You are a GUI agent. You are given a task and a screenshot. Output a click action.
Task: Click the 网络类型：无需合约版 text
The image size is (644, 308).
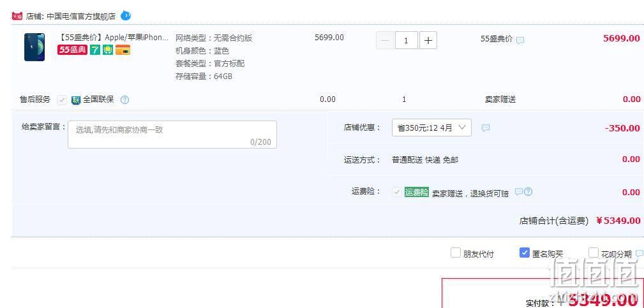coord(214,38)
